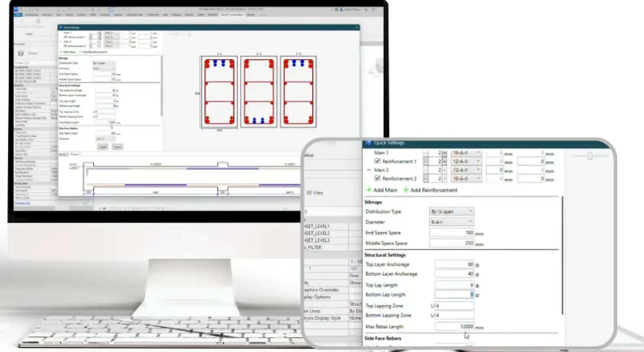
Task: Open the Distribution Type dropdown
Action: (x=451, y=211)
